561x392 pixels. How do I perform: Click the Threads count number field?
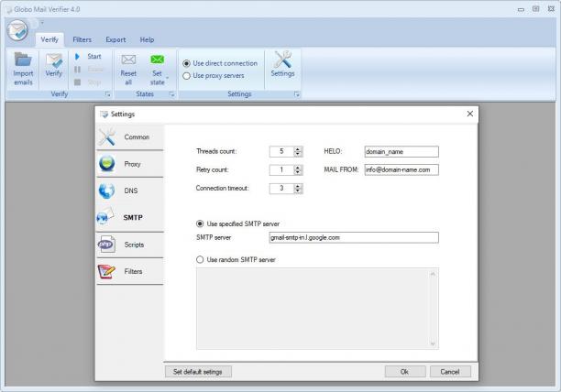[281, 151]
